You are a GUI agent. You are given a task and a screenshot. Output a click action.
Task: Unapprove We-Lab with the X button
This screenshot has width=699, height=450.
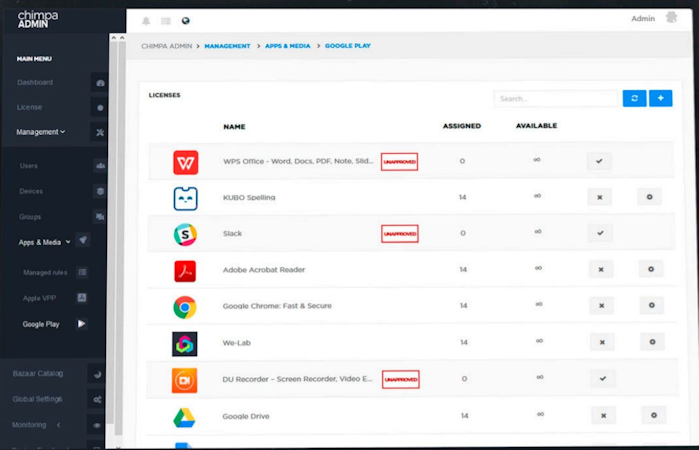pyautogui.click(x=602, y=342)
